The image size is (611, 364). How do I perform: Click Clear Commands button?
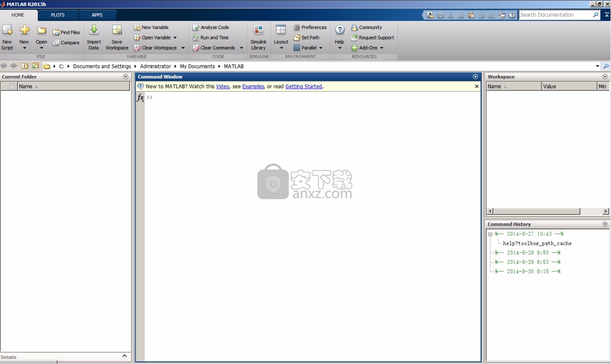tap(214, 48)
